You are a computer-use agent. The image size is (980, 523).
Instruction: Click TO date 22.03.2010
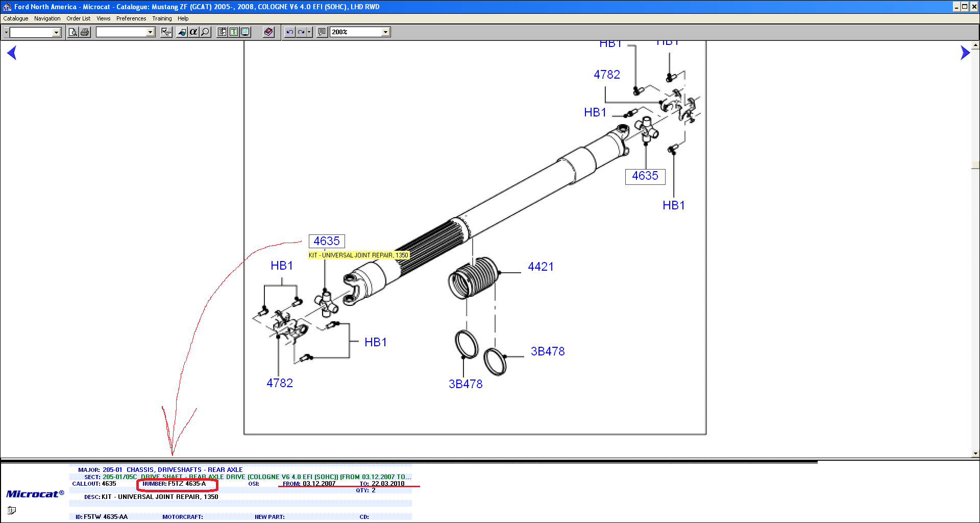(388, 484)
